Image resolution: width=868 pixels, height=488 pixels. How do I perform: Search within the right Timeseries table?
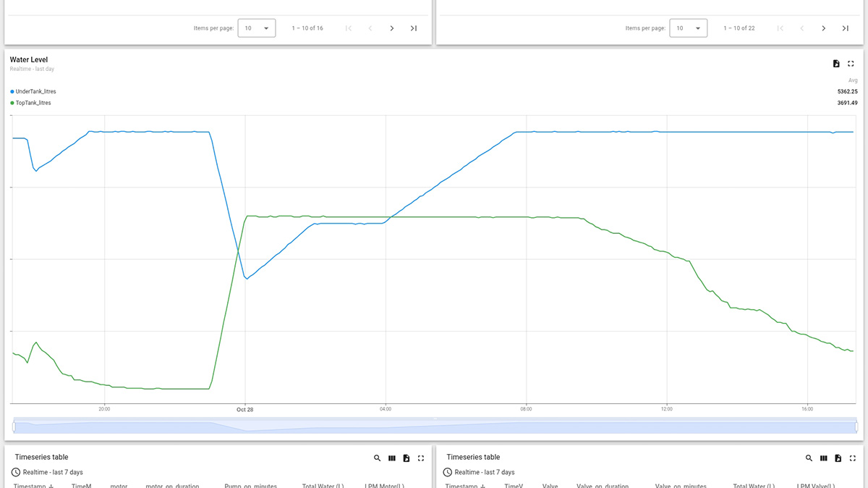click(x=809, y=458)
